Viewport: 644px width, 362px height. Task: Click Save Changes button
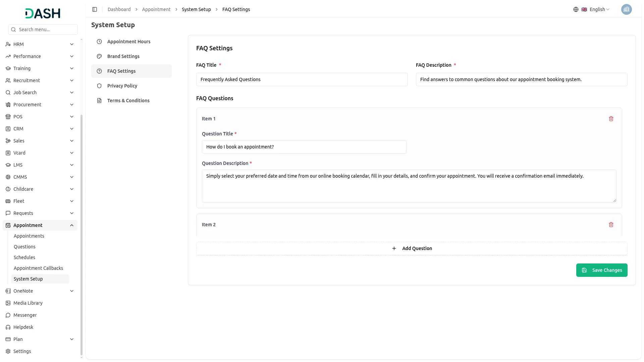point(601,270)
